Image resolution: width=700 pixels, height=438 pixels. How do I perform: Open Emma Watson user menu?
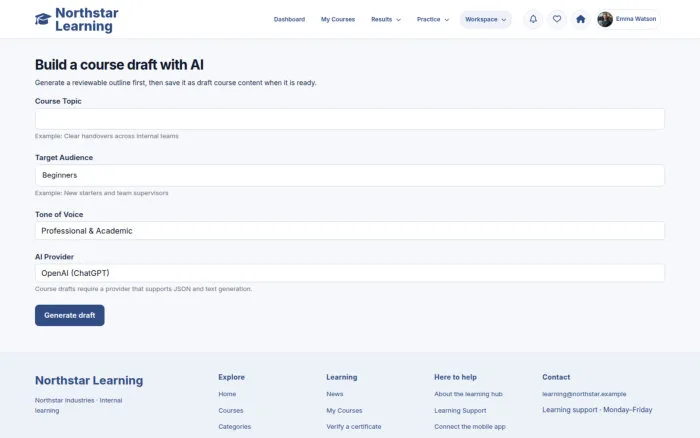click(x=629, y=19)
